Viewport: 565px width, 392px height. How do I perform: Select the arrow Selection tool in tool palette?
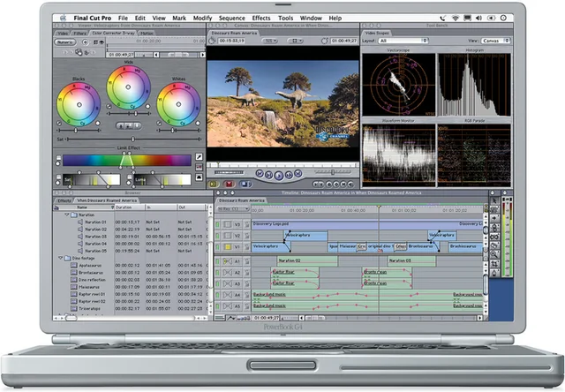point(494,200)
